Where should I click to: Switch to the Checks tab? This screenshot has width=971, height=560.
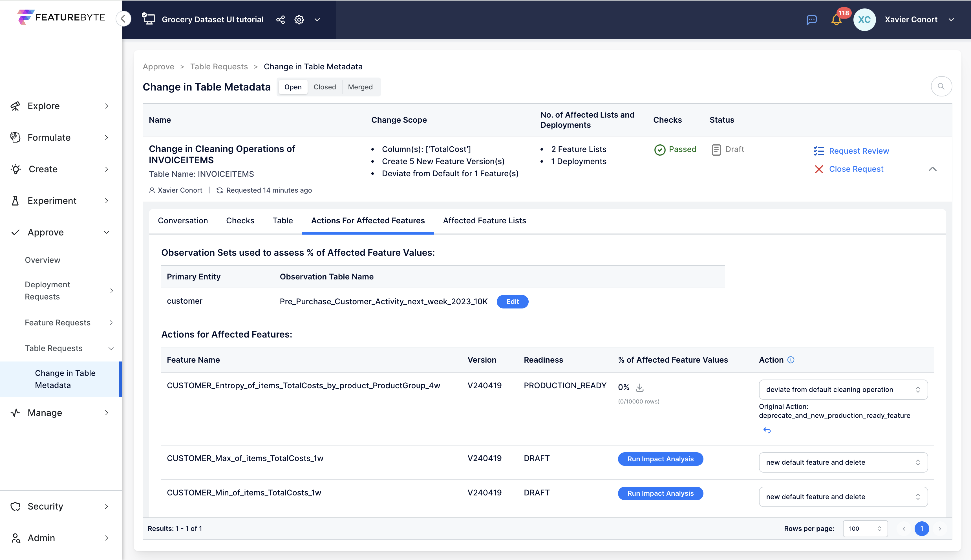point(240,221)
